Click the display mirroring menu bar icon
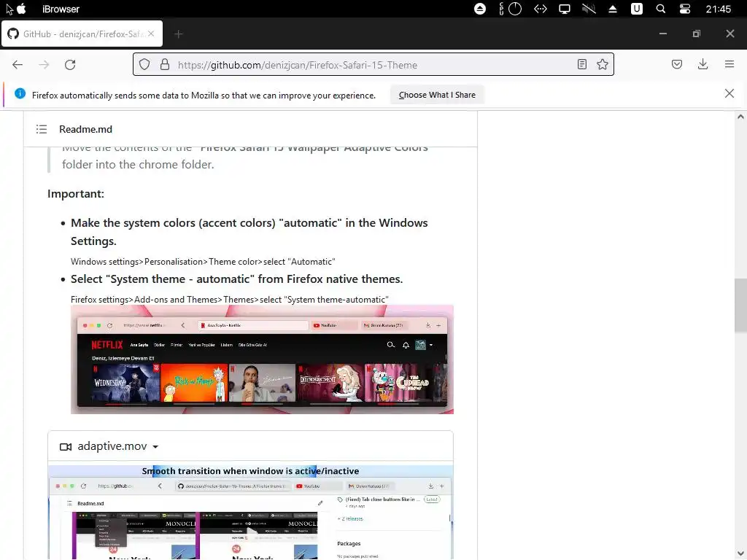Viewport: 747px width, 560px height. tap(564, 9)
